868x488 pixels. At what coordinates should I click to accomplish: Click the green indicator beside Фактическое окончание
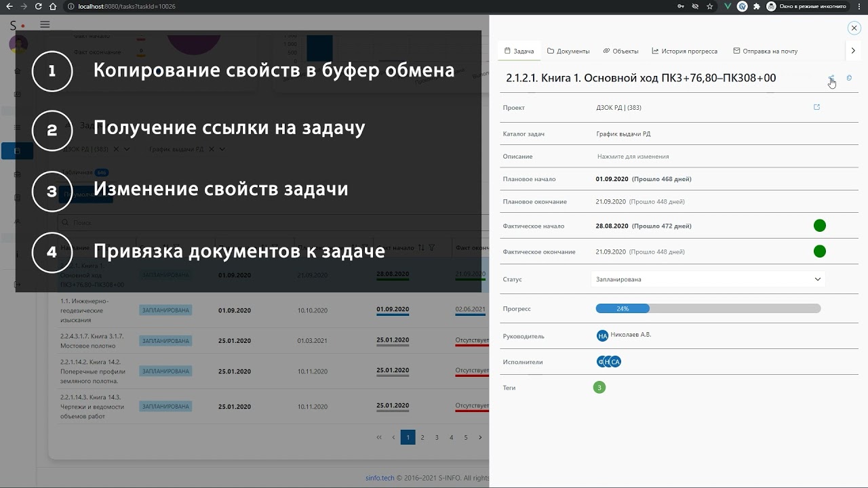click(819, 251)
